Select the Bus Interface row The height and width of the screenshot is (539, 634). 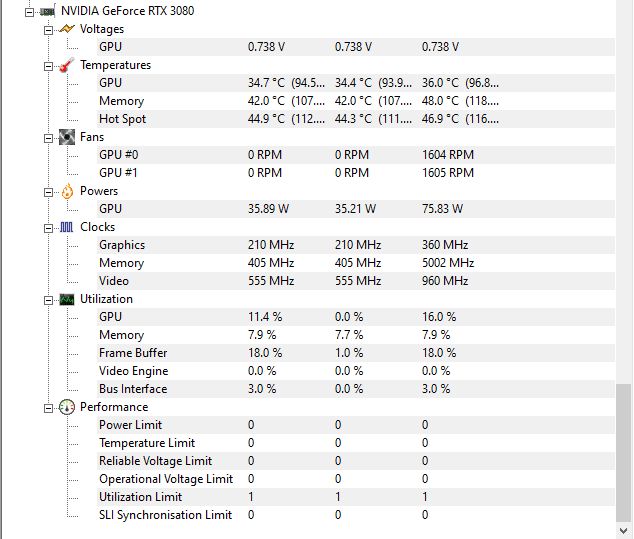click(133, 389)
